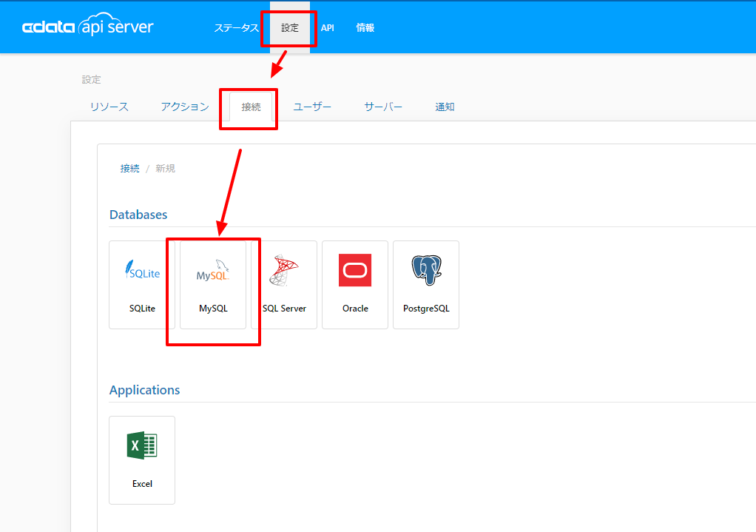Switch to the アクション tab
The width and height of the screenshot is (756, 532).
[185, 107]
